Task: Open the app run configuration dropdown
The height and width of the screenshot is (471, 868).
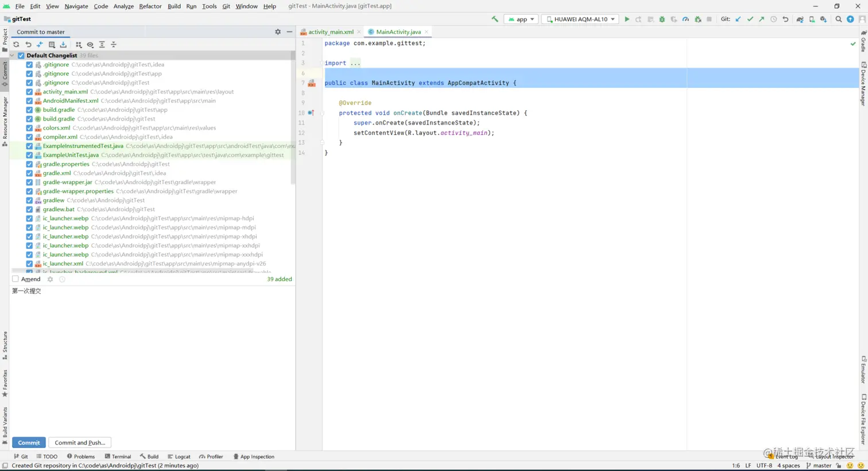Action: [x=521, y=19]
